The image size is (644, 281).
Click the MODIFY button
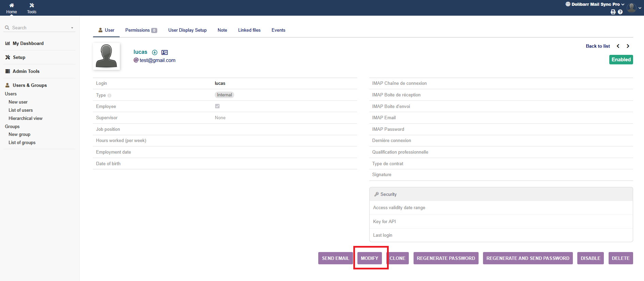coord(369,258)
